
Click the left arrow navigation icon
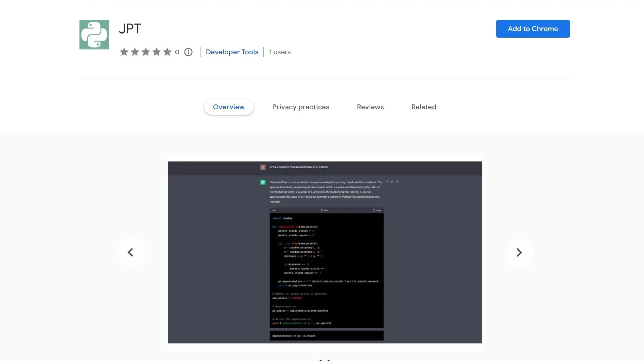click(x=130, y=252)
